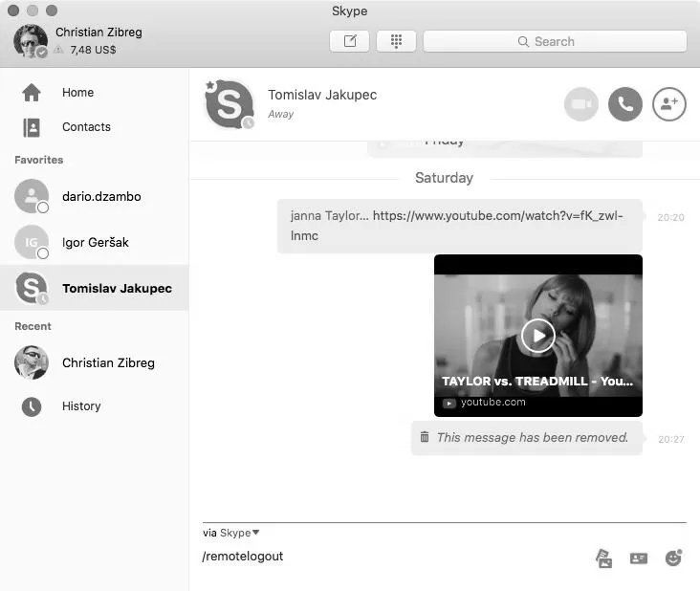Open the new conversation compose icon
Screen dimensions: 700x591
[x=350, y=41]
